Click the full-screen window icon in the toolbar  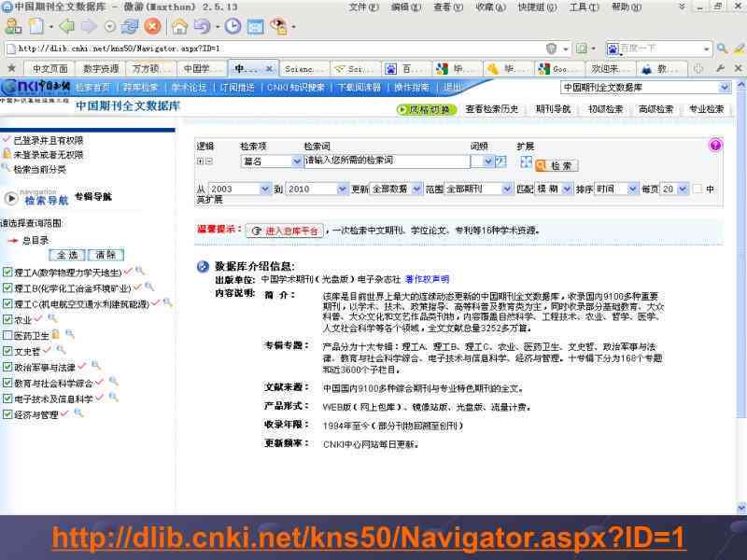(255, 27)
